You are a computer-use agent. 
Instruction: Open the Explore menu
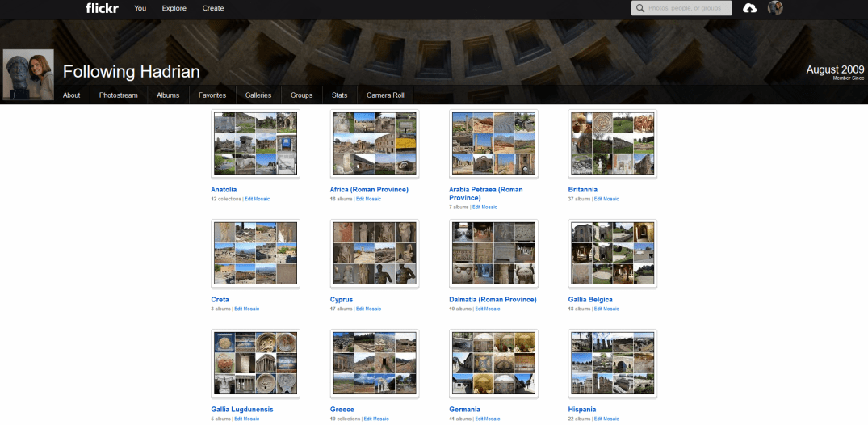[174, 8]
